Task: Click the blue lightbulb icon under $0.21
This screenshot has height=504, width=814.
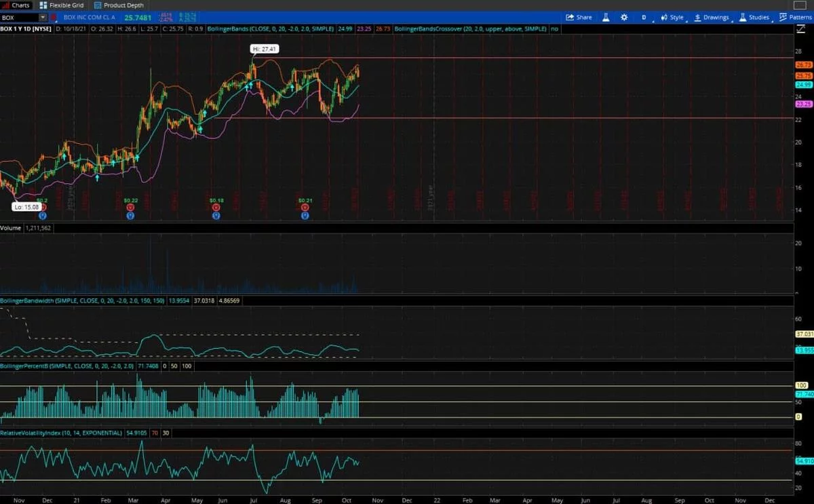Action: 305,216
